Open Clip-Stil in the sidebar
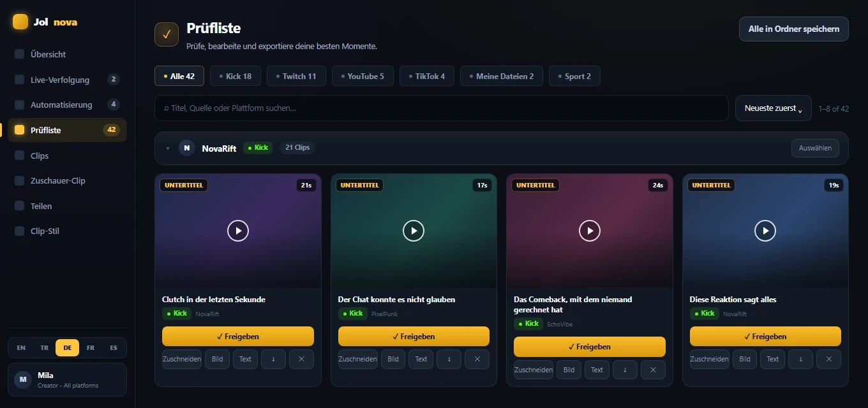 pos(67,231)
